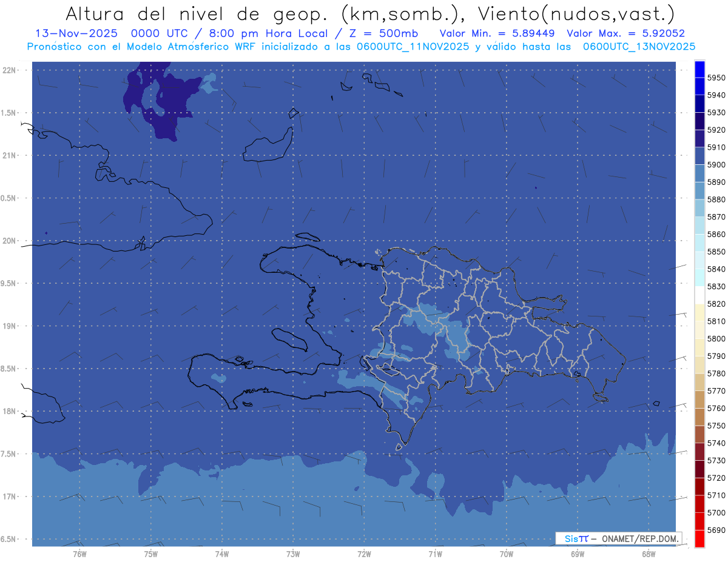Viewport: 728px width, 562px height.
Task: Click the longitude axis label 72W
Action: [x=364, y=554]
